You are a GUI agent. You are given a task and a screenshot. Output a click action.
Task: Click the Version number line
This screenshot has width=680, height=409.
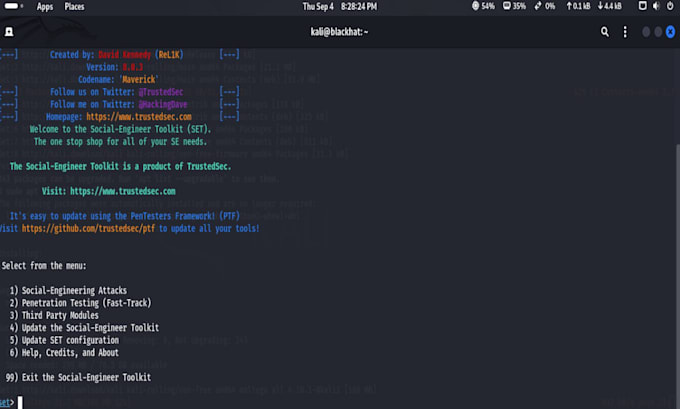pos(114,67)
